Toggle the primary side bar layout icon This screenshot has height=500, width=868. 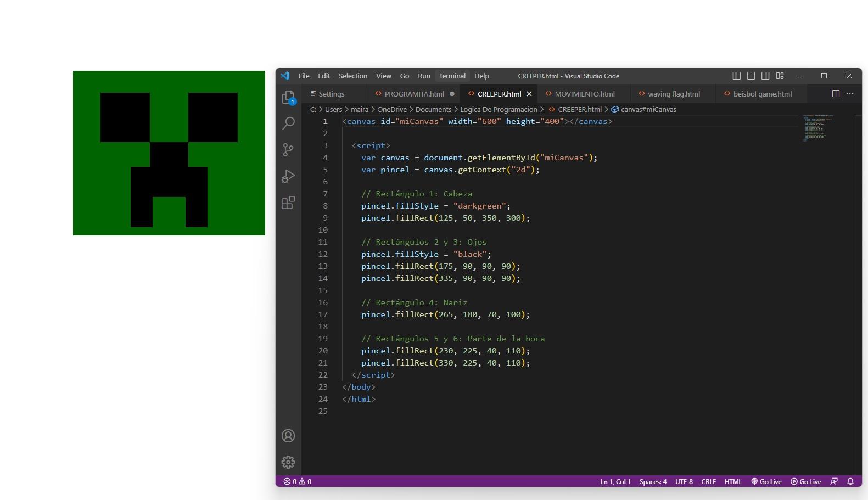click(737, 76)
